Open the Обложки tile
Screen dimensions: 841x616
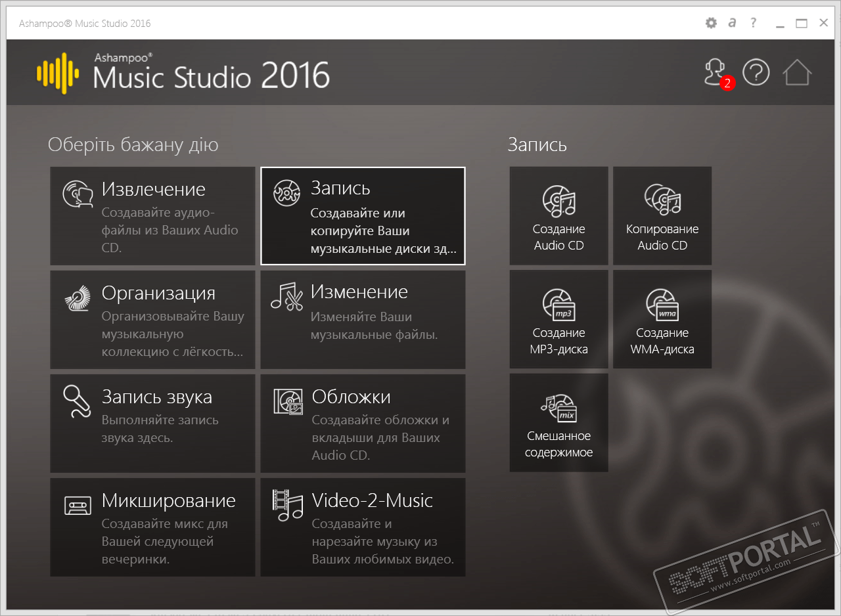pyautogui.click(x=363, y=424)
